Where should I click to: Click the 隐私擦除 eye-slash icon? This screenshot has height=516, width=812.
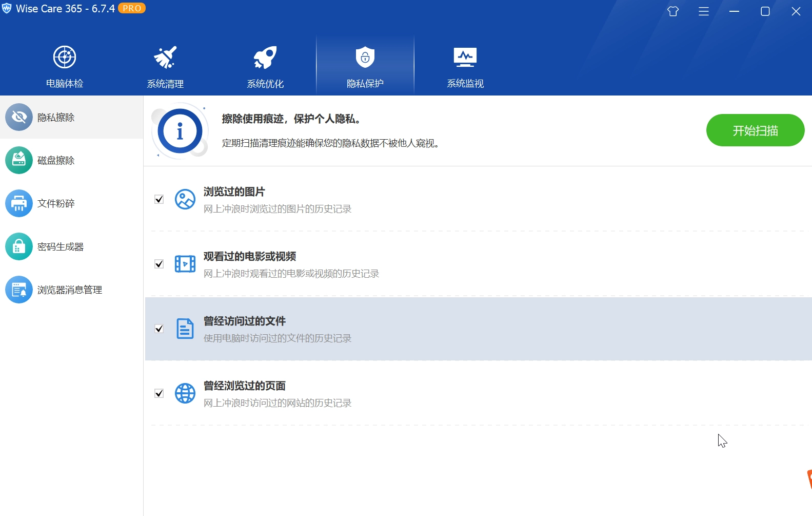coord(19,117)
